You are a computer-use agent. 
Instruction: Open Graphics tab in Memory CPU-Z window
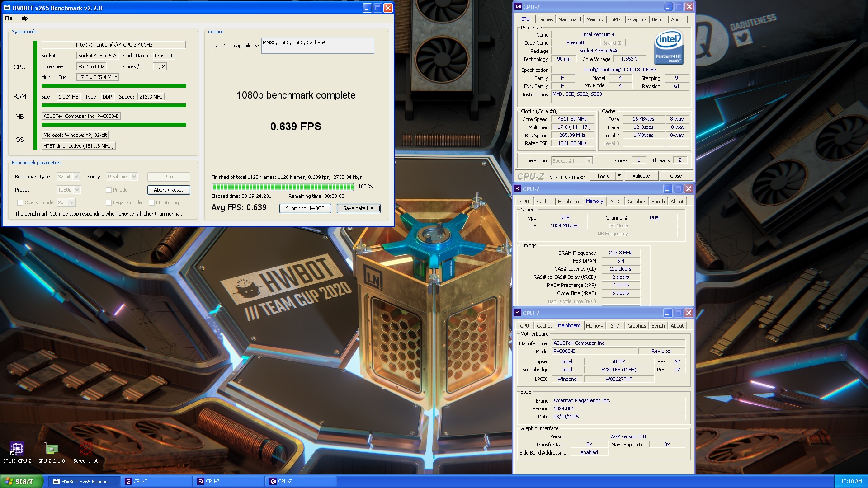637,202
